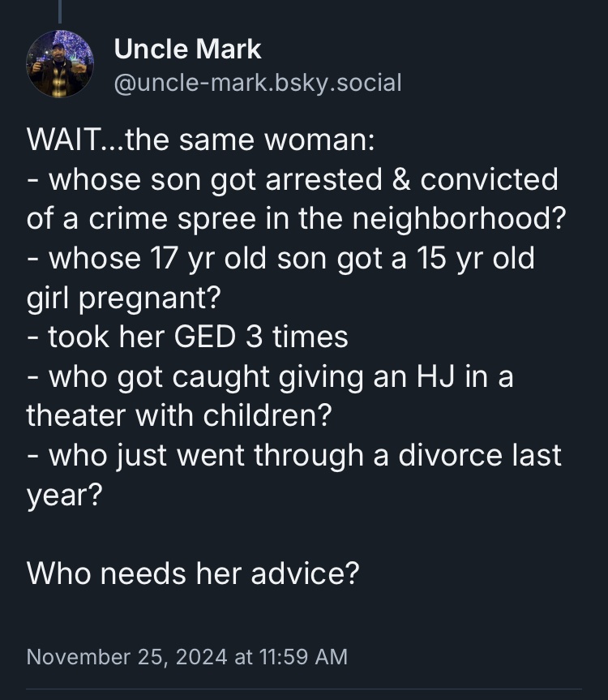Open the @uncle-mark.bsky.social handle link
Screen dimensions: 608x700
[x=257, y=83]
